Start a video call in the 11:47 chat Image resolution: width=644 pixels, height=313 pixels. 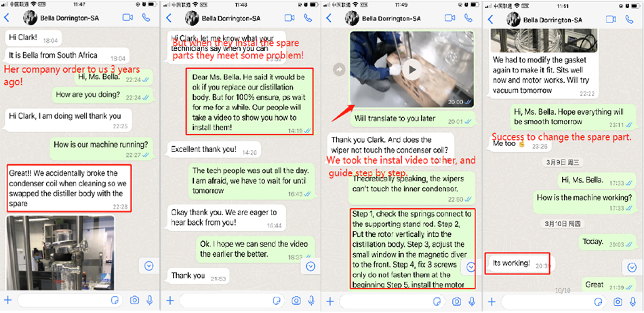click(x=128, y=18)
